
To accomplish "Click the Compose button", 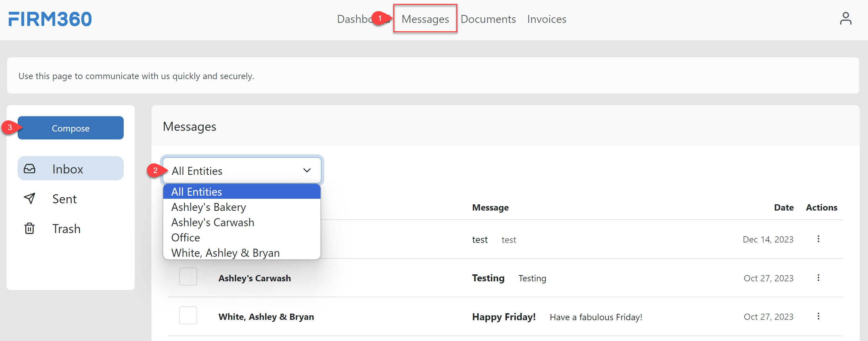I will (x=70, y=128).
